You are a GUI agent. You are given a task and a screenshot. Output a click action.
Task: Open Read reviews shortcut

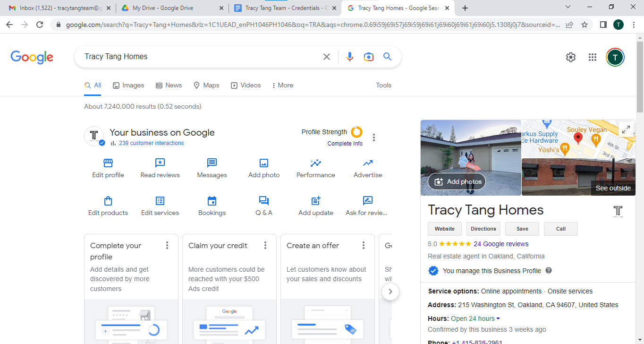(160, 169)
